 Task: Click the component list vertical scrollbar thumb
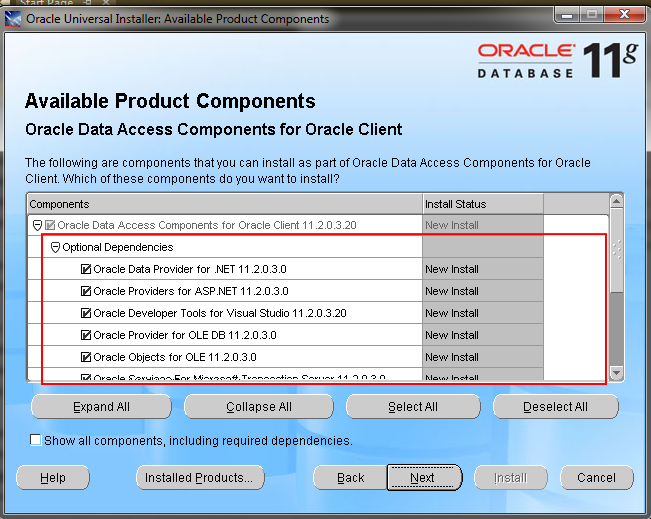pyautogui.click(x=617, y=250)
